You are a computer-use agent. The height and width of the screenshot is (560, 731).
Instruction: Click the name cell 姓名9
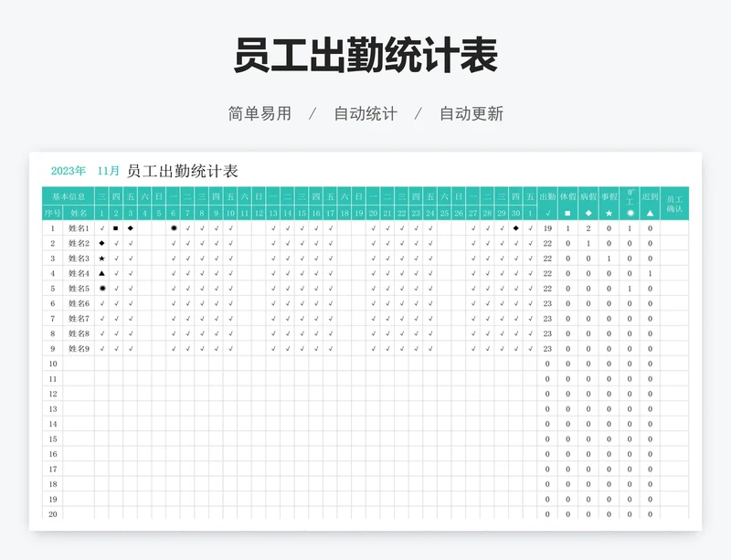pyautogui.click(x=79, y=349)
